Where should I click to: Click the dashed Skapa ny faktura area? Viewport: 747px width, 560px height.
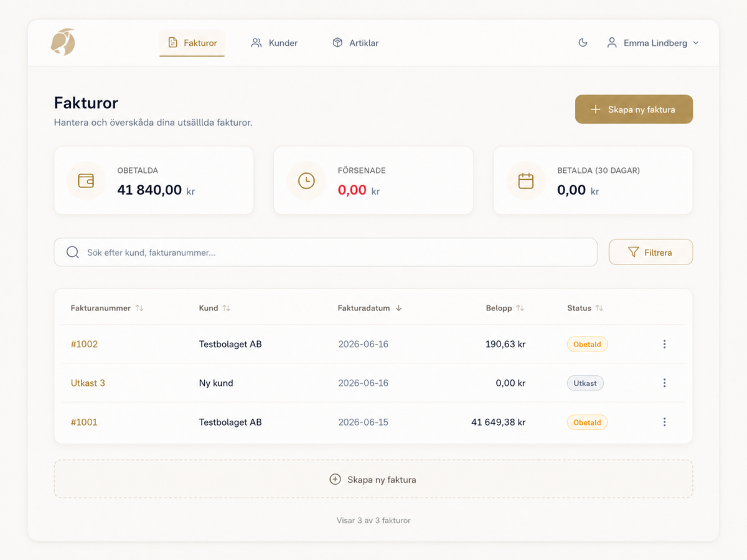(374, 479)
